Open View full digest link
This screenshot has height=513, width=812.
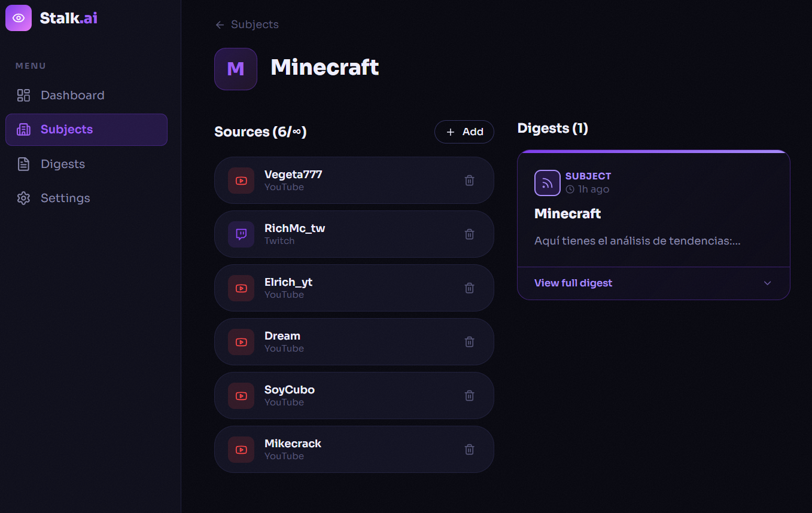573,283
